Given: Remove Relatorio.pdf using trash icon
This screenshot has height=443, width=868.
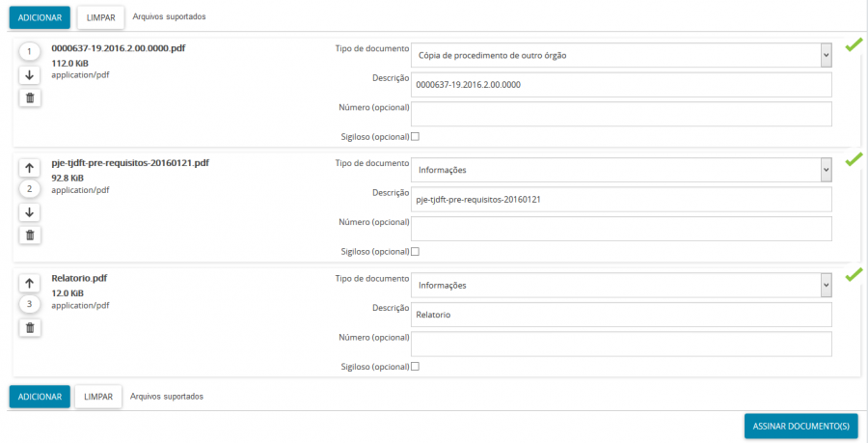Looking at the screenshot, I should pos(30,327).
